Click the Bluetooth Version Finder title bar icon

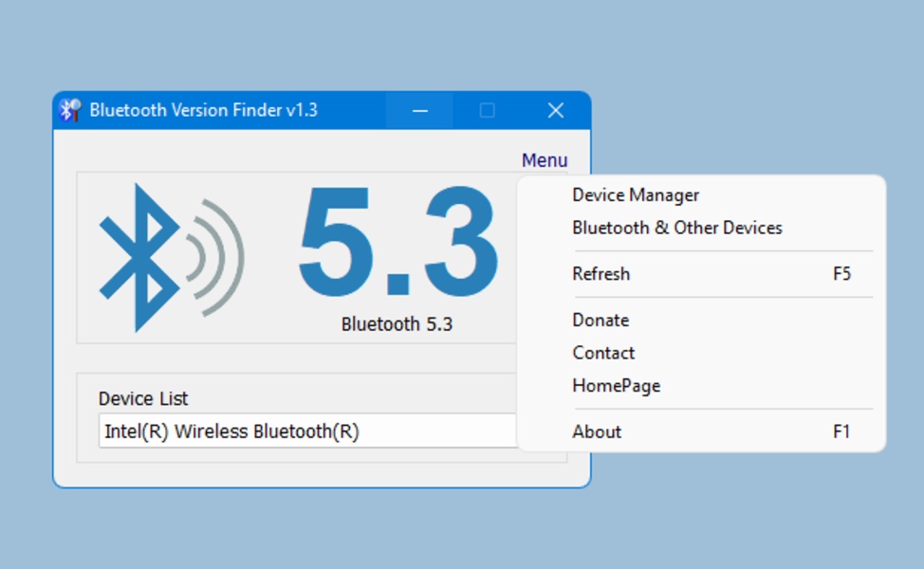click(69, 110)
